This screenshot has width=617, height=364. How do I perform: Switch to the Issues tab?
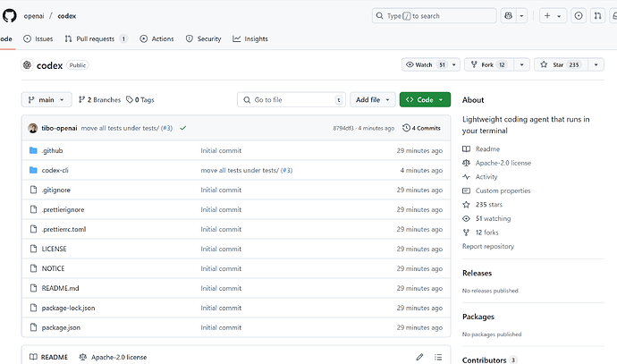point(38,39)
